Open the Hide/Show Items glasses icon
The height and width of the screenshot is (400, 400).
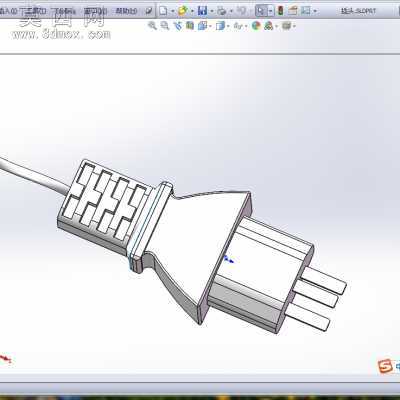point(237,26)
